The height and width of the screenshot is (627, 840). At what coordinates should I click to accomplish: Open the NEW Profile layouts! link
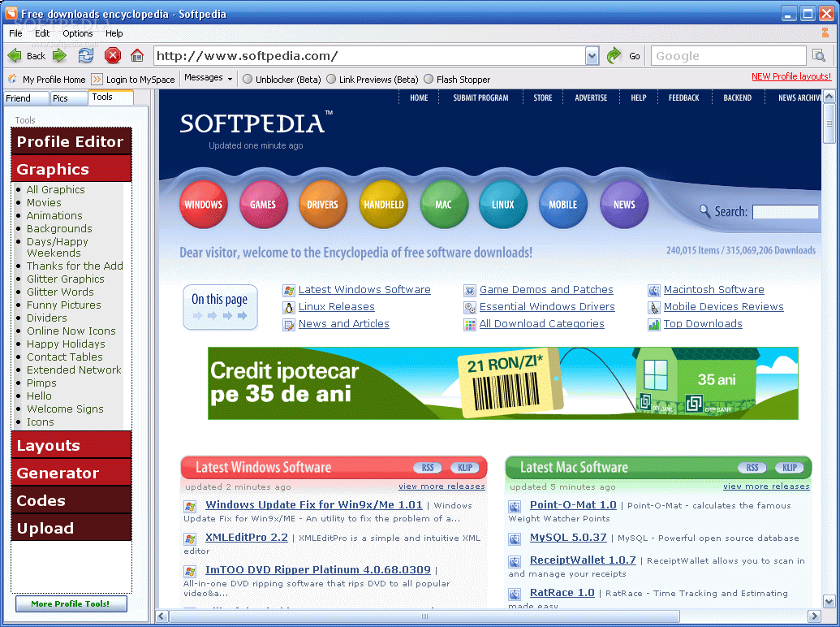791,76
